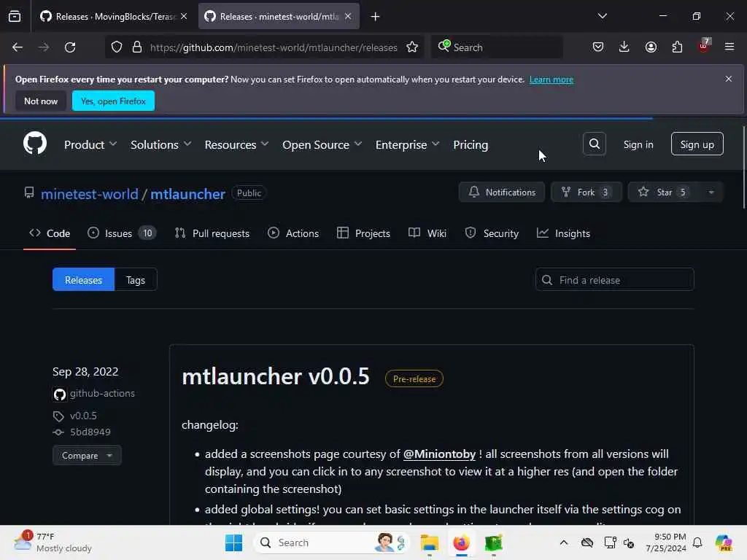Open the Projects tab
This screenshot has width=747, height=560.
point(363,233)
